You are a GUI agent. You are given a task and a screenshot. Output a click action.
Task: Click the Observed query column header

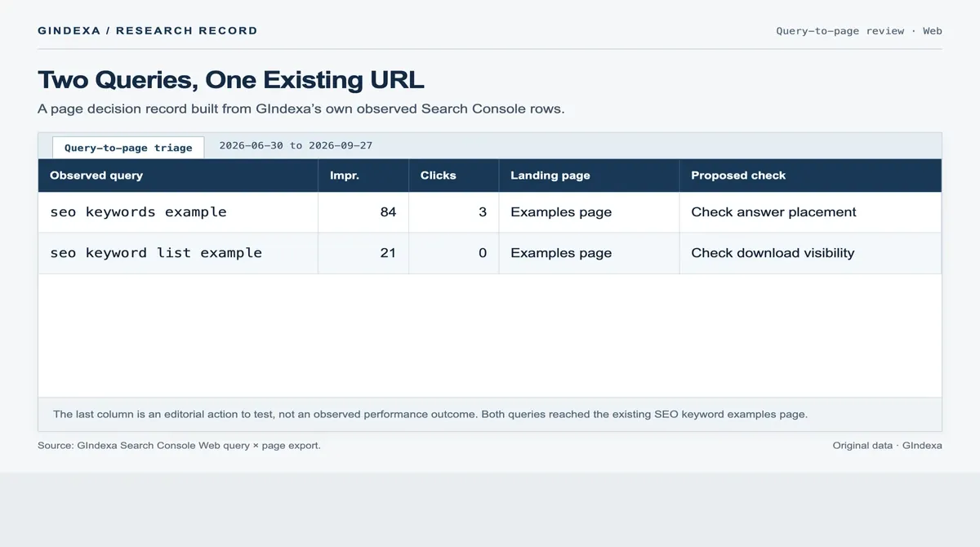178,176
